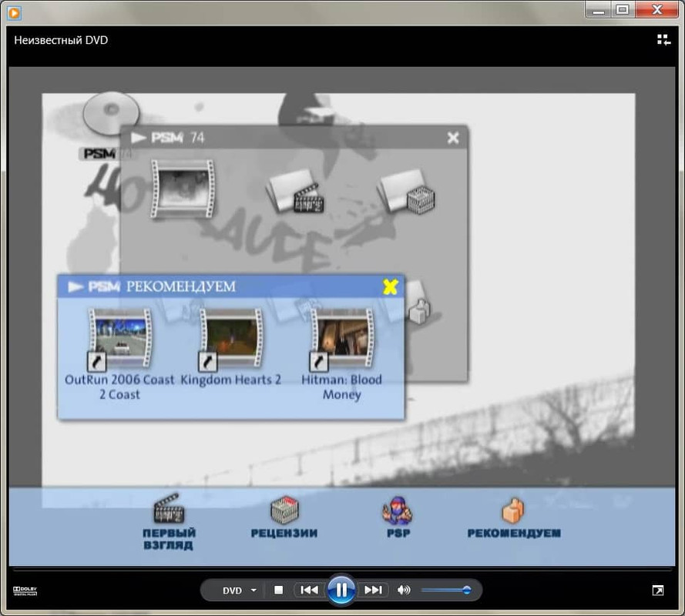Click the Dolby Digital Plus logo
The width and height of the screenshot is (685, 616).
click(25, 591)
